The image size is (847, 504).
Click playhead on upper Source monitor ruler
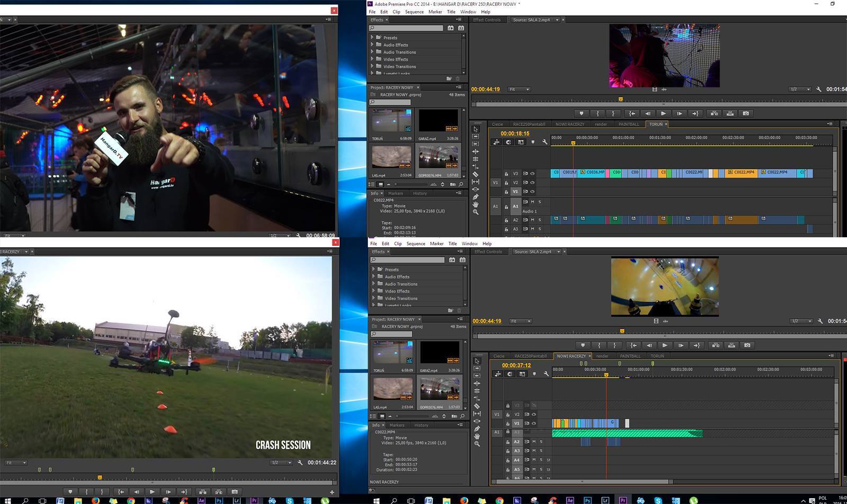620,99
